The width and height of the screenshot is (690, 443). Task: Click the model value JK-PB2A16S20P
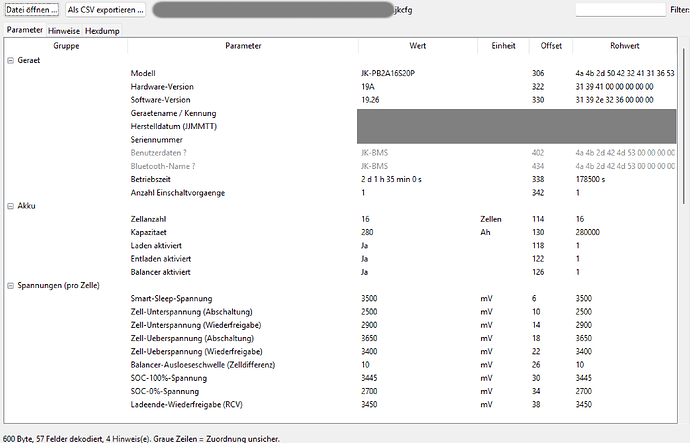[x=388, y=73]
